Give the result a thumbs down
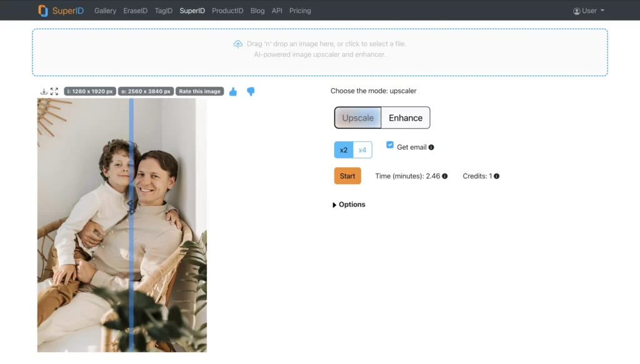640x364 pixels. coord(250,92)
